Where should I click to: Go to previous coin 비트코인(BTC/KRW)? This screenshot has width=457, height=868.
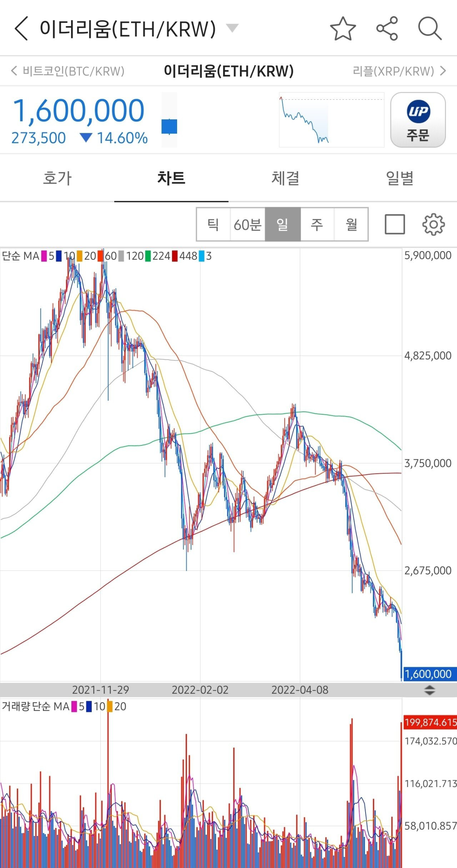(68, 71)
